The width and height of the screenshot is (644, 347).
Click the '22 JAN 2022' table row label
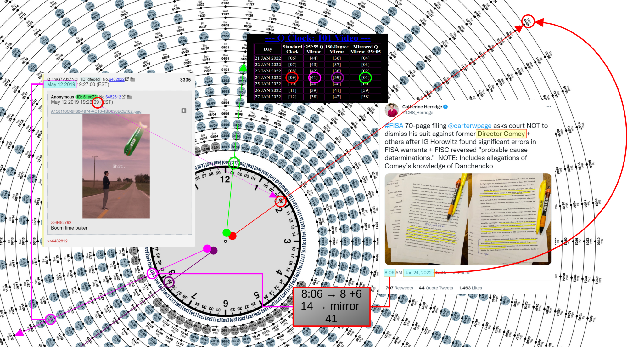tap(268, 65)
